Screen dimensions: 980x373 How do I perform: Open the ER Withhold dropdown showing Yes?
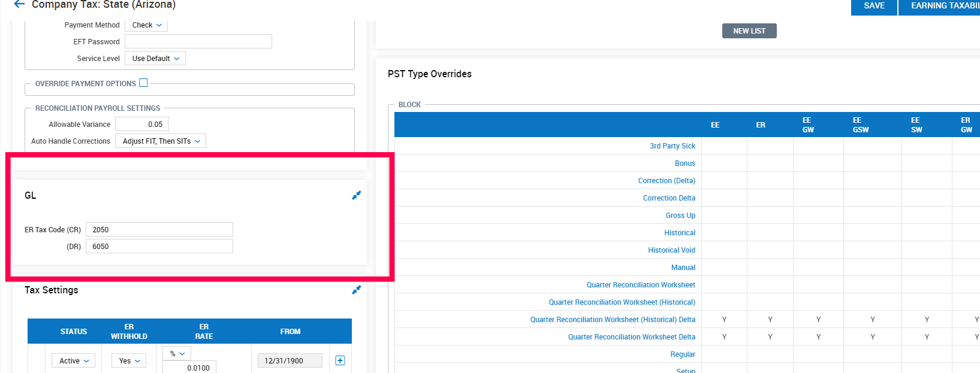click(129, 360)
